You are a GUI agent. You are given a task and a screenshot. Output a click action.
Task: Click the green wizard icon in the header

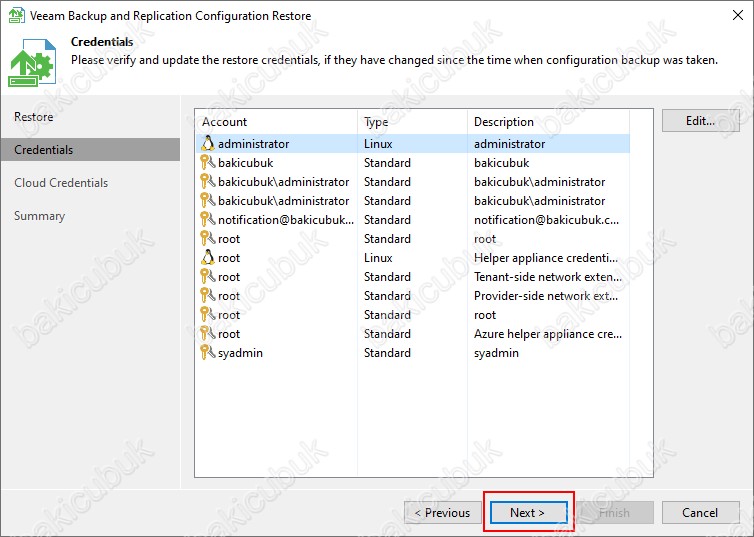tap(33, 62)
